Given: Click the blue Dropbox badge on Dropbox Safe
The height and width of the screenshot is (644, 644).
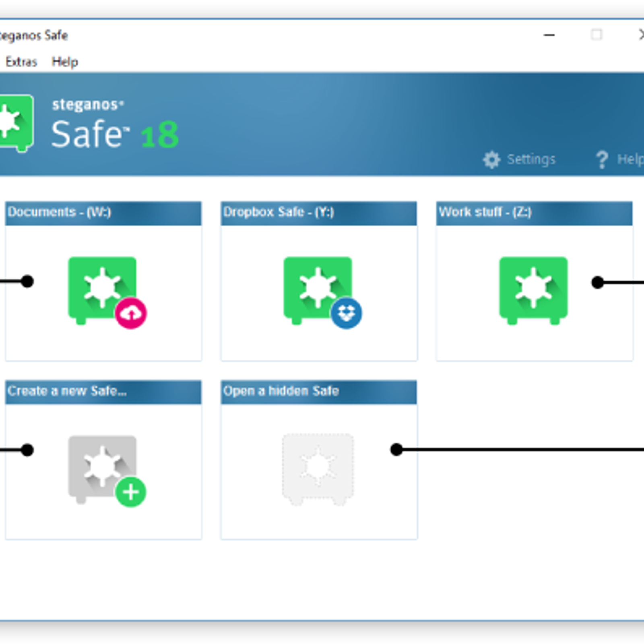Looking at the screenshot, I should tap(346, 313).
